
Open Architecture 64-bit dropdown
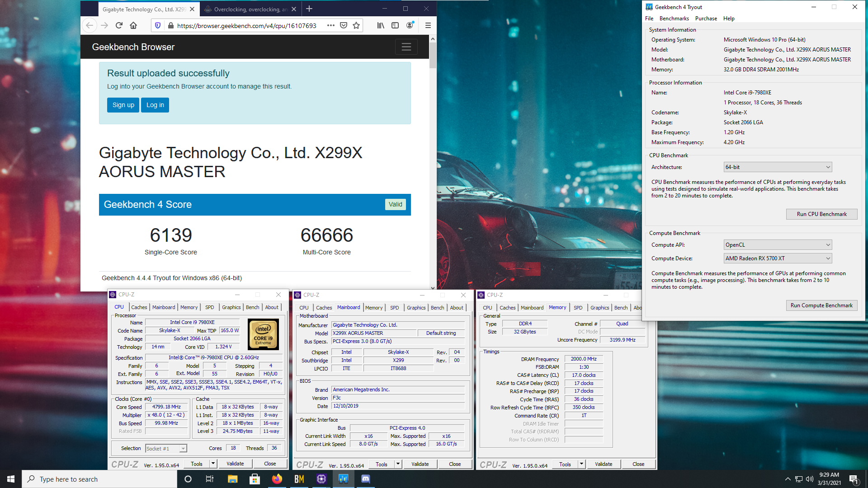pos(778,167)
